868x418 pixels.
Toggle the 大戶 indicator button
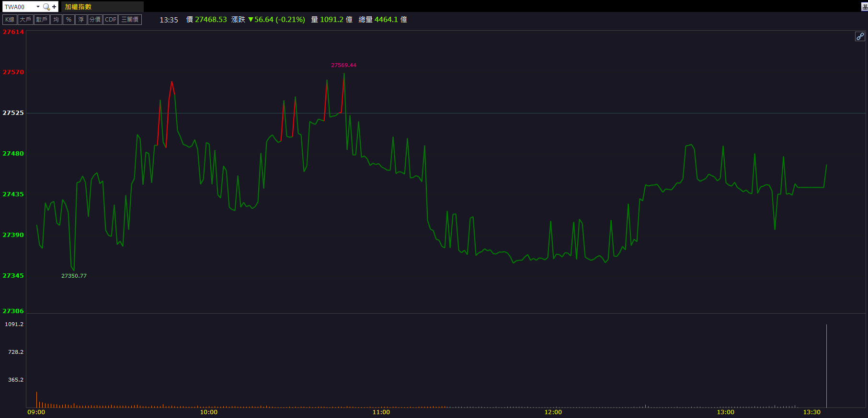[x=25, y=20]
